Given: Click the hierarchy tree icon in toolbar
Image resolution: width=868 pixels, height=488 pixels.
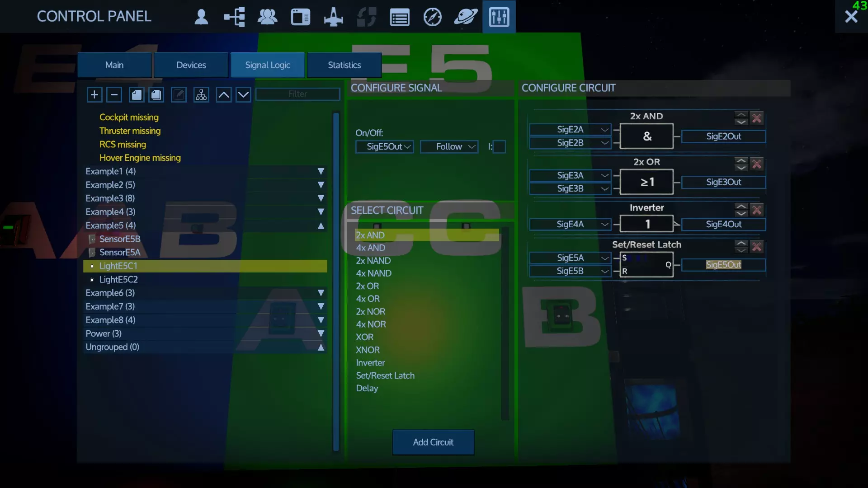Looking at the screenshot, I should [x=201, y=94].
